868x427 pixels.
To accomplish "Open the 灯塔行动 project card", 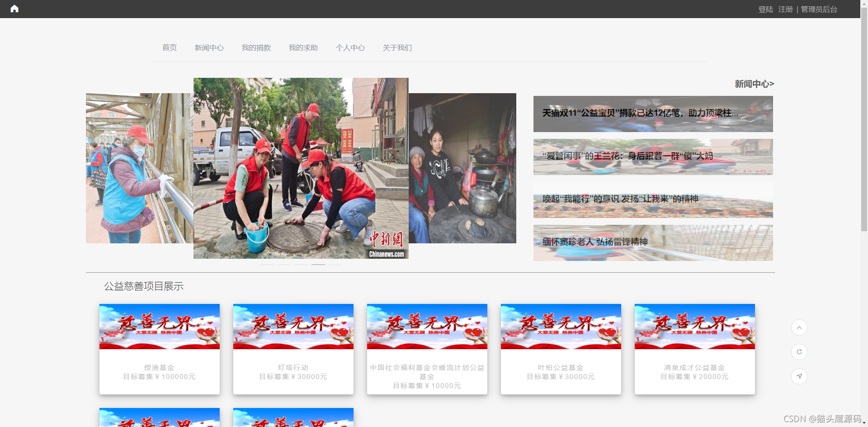I will [x=293, y=349].
